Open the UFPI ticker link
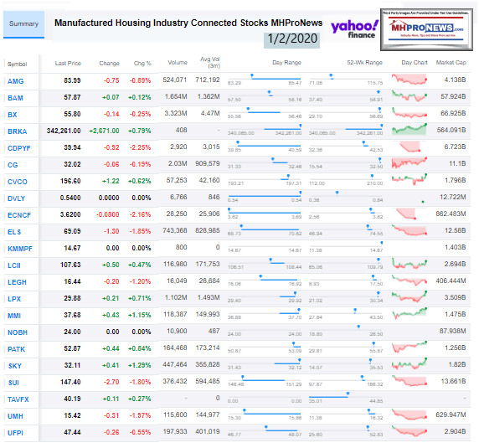Viewport: 479px width, 448px height. click(x=15, y=433)
